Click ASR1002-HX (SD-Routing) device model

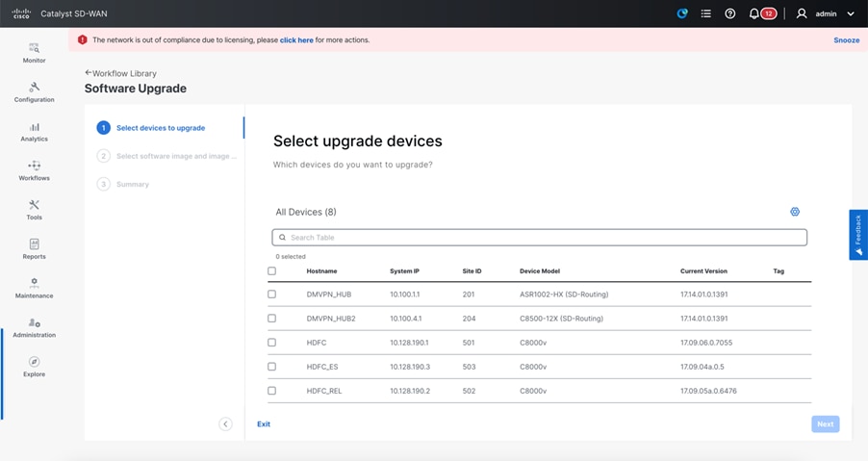564,295
